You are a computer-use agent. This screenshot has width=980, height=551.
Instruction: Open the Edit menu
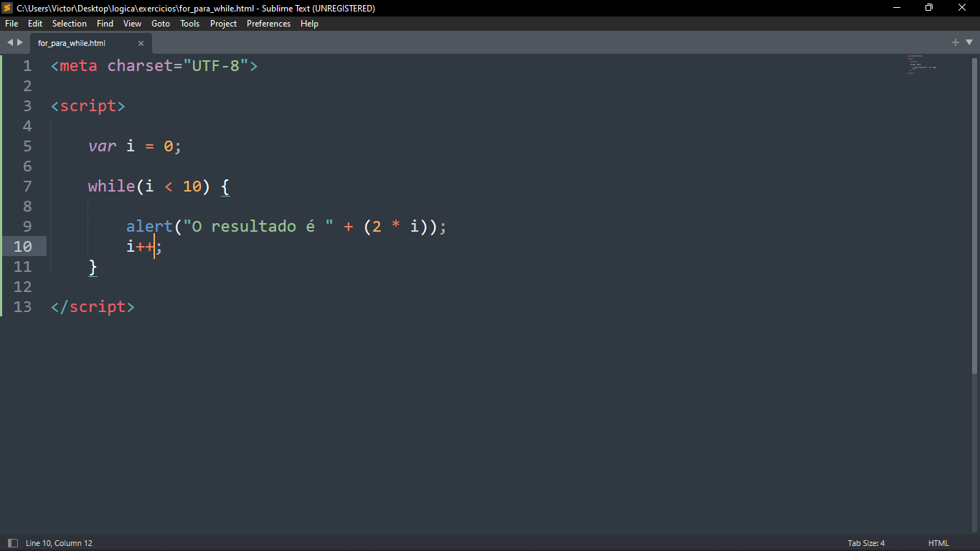35,24
